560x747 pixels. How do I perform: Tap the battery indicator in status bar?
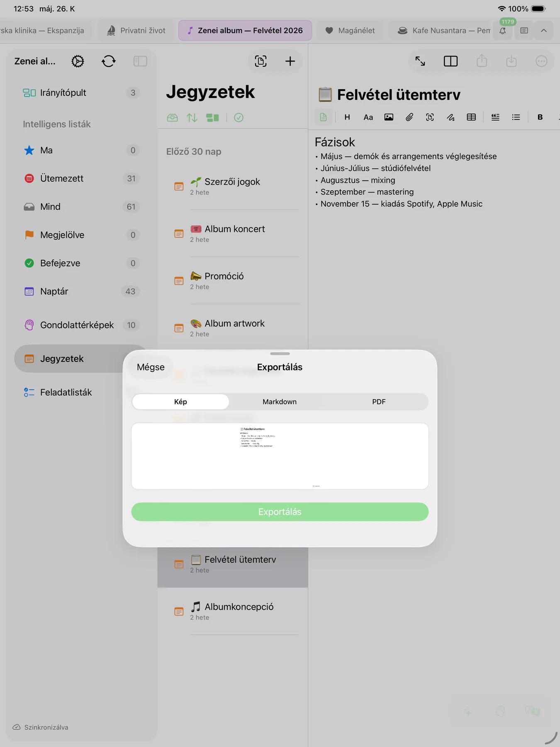pos(538,9)
